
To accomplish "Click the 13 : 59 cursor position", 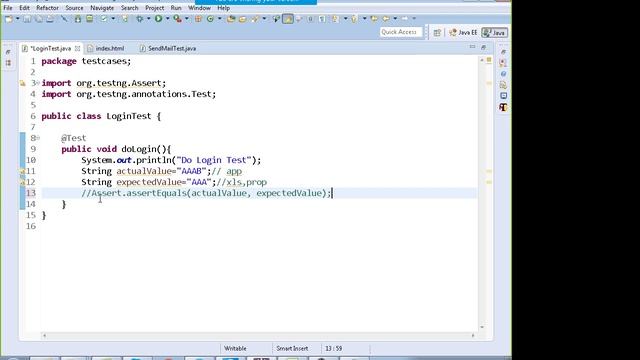I will click(333, 348).
